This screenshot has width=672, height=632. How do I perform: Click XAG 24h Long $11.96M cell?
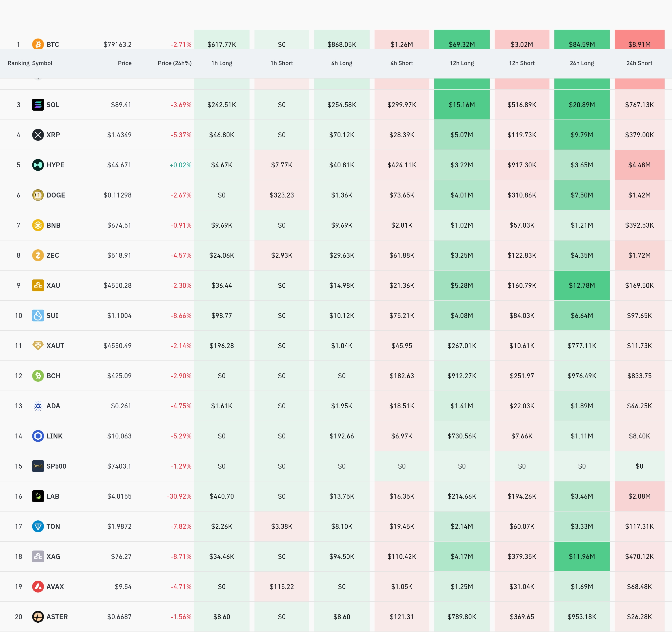(582, 556)
